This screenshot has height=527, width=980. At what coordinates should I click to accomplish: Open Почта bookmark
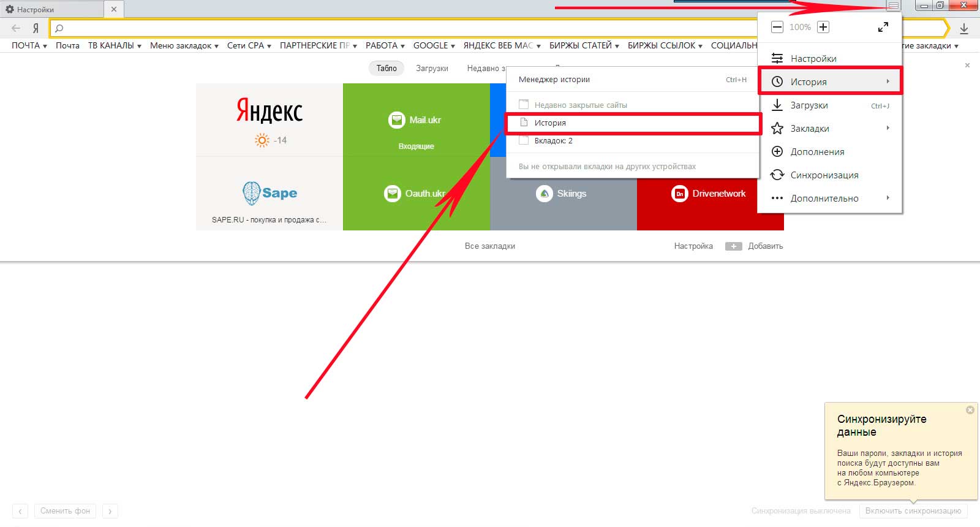tap(67, 45)
